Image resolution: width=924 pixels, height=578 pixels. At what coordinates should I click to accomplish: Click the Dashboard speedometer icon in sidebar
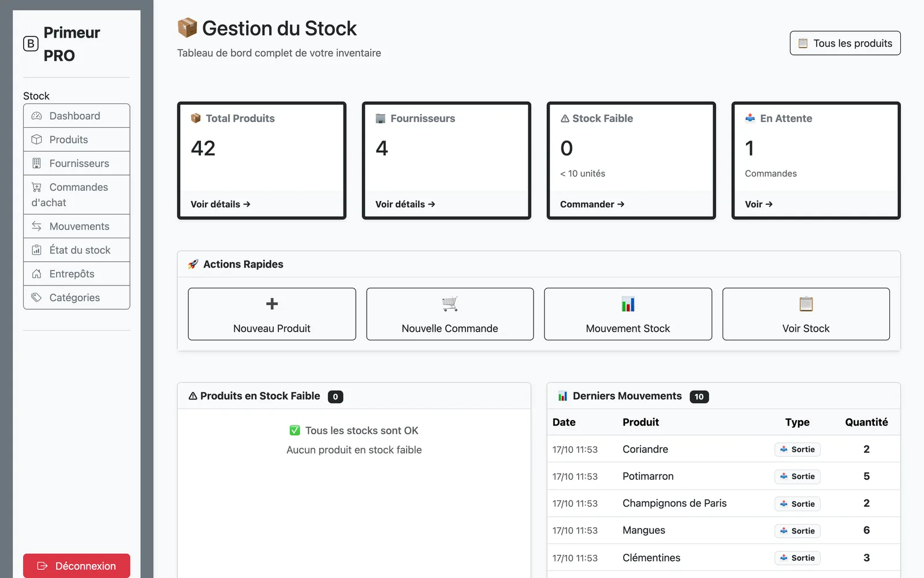pyautogui.click(x=36, y=116)
